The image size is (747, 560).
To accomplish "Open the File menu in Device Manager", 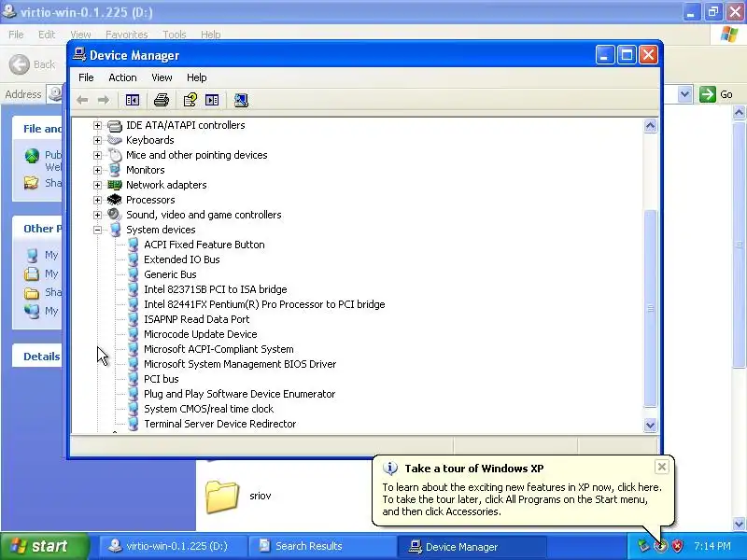I will point(86,77).
